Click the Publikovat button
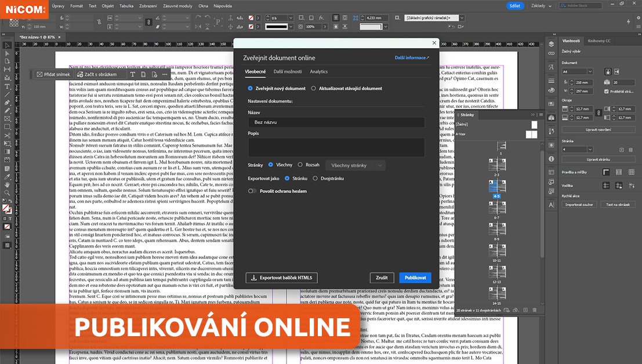The width and height of the screenshot is (642, 364). click(415, 278)
